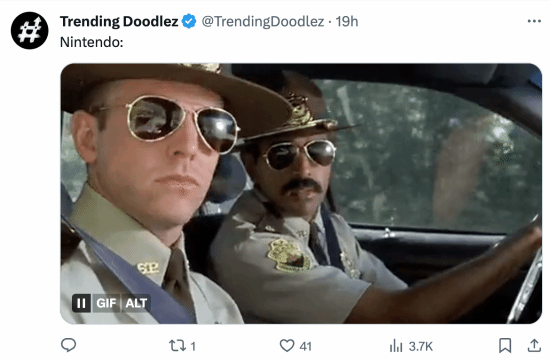This screenshot has height=361, width=550.
Task: Open the view analytics bar chart icon
Action: click(396, 346)
